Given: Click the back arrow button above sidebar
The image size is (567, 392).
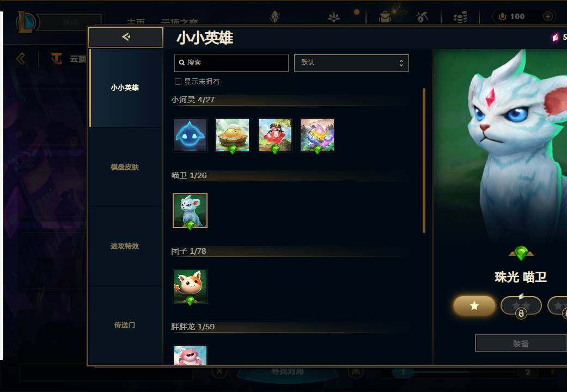Looking at the screenshot, I should (125, 37).
